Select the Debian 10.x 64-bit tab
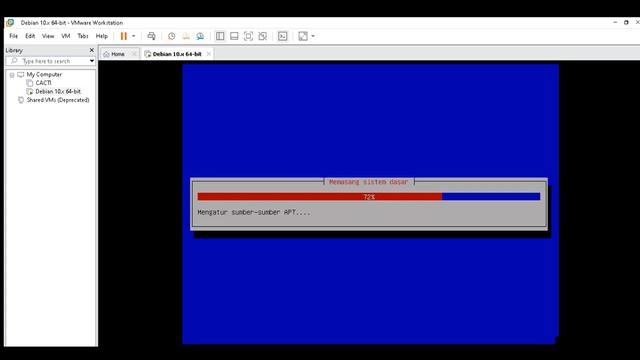Image resolution: width=640 pixels, height=360 pixels. coord(177,54)
